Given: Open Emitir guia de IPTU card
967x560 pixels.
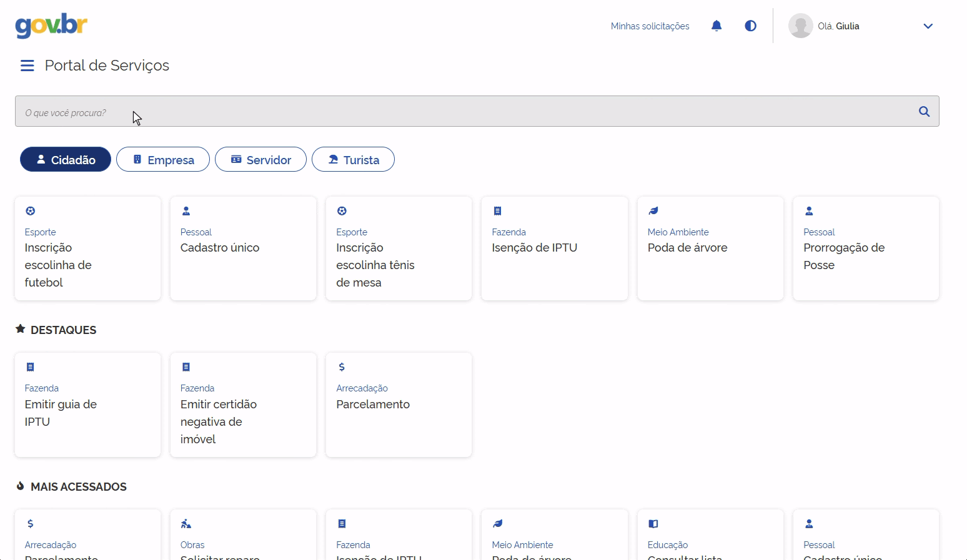Looking at the screenshot, I should click(x=87, y=405).
